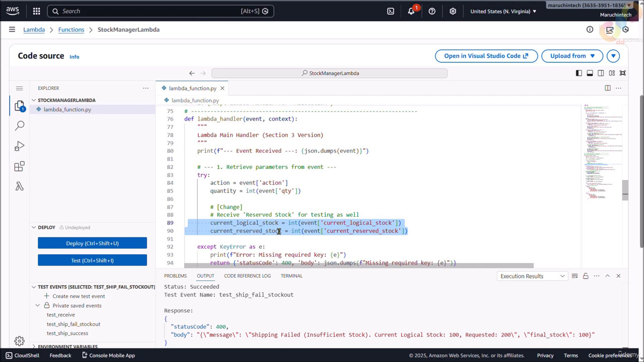Click the AWS logo home icon

pos(13,11)
